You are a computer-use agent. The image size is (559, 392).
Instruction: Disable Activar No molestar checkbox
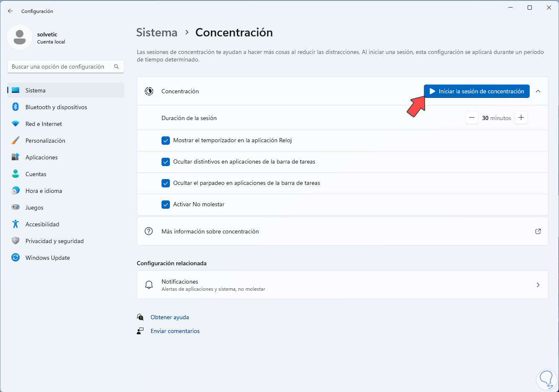tap(166, 205)
